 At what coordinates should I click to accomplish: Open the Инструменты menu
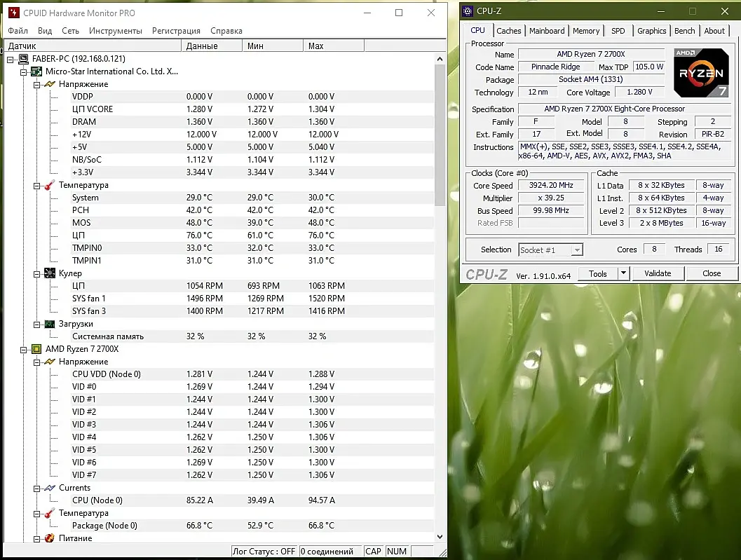point(115,31)
